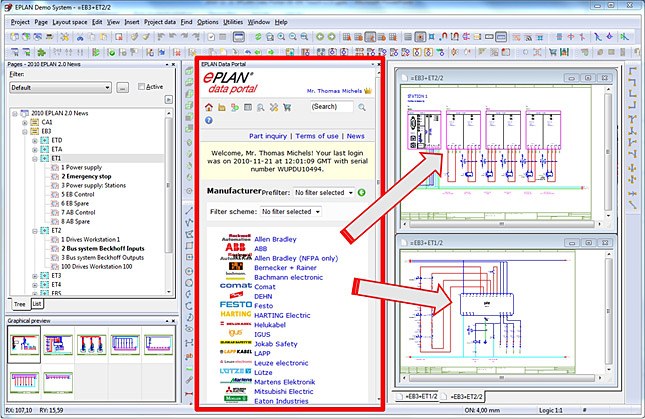Viewport: 645px width, 419px height.
Task: Click the Zoom in magnifier toolbar icon
Action: click(x=281, y=37)
